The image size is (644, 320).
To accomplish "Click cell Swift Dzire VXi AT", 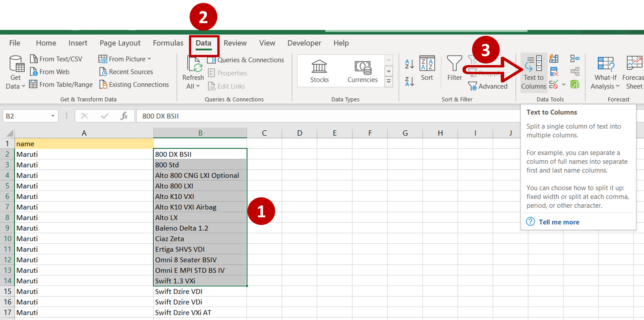I will tap(200, 313).
